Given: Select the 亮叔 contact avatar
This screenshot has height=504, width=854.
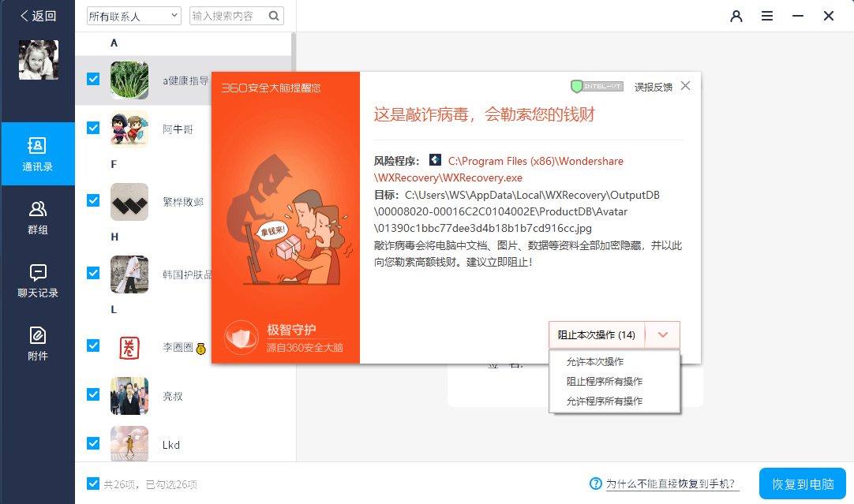Looking at the screenshot, I should 129,396.
